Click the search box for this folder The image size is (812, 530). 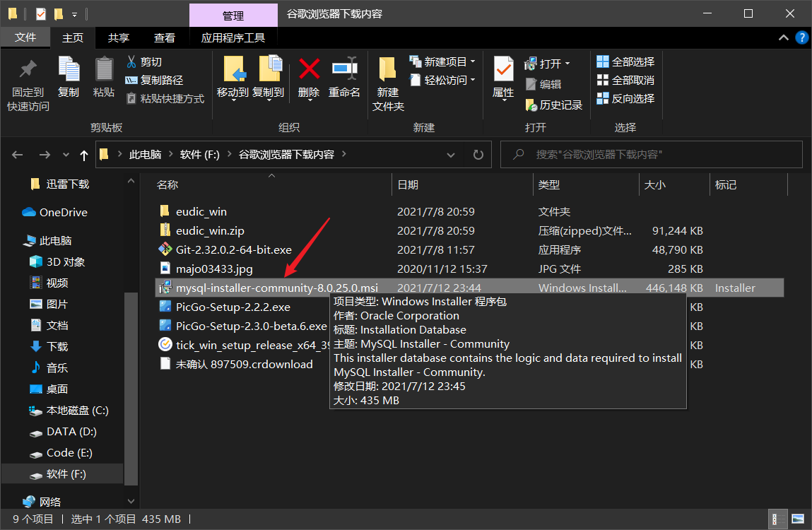651,154
